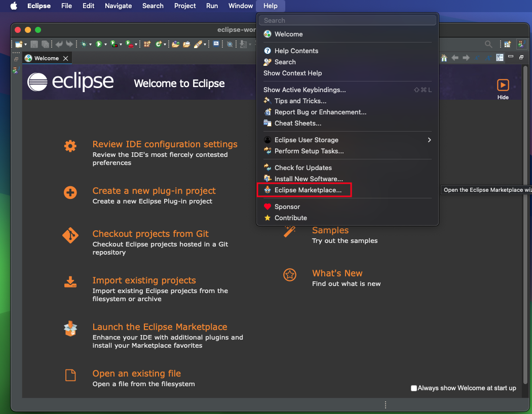The image size is (532, 414).
Task: Click Import existing projects link
Action: click(x=144, y=280)
